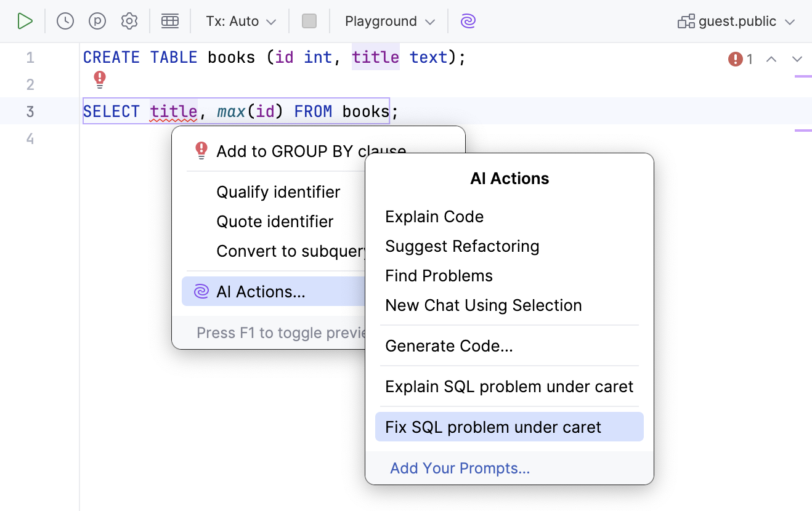Screen dimensions: 812x511
Task: Select Qualify identifier from context menu
Action: (x=278, y=192)
